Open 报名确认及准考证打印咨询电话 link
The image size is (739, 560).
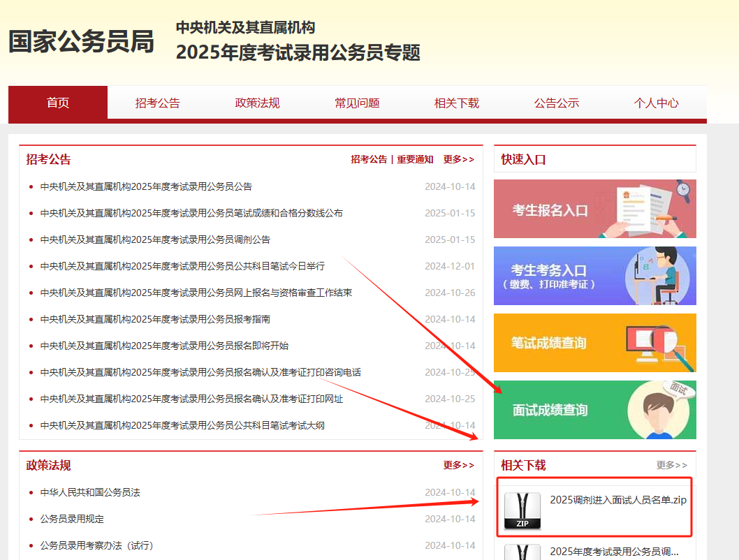200,372
